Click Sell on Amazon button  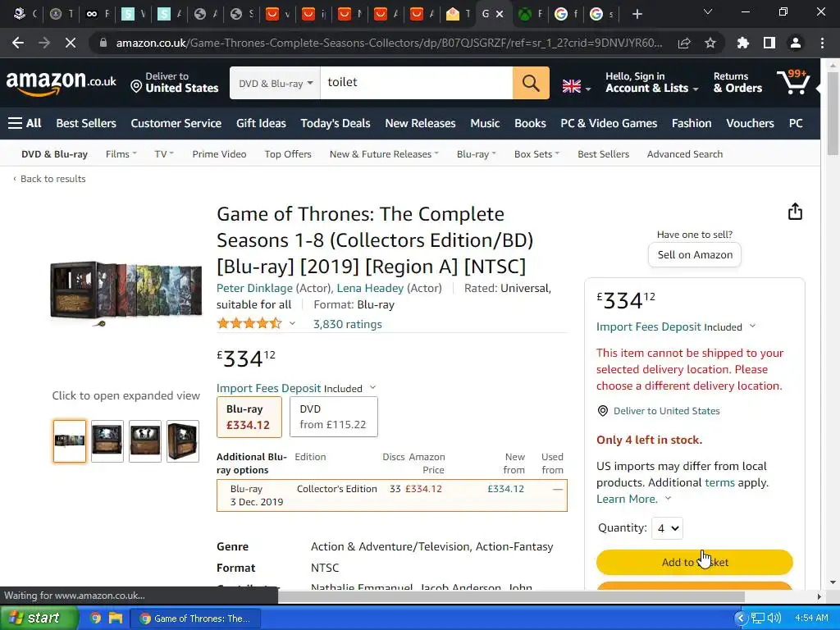click(x=695, y=255)
